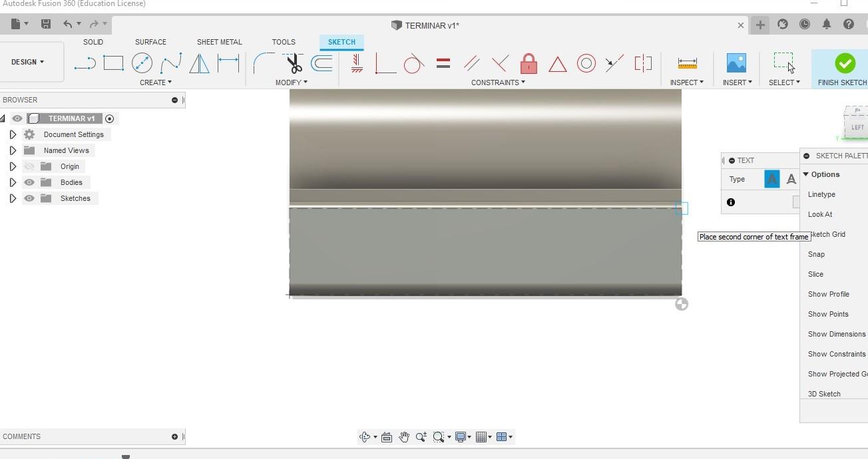Image resolution: width=868 pixels, height=459 pixels.
Task: Add a new design tab
Action: [760, 25]
